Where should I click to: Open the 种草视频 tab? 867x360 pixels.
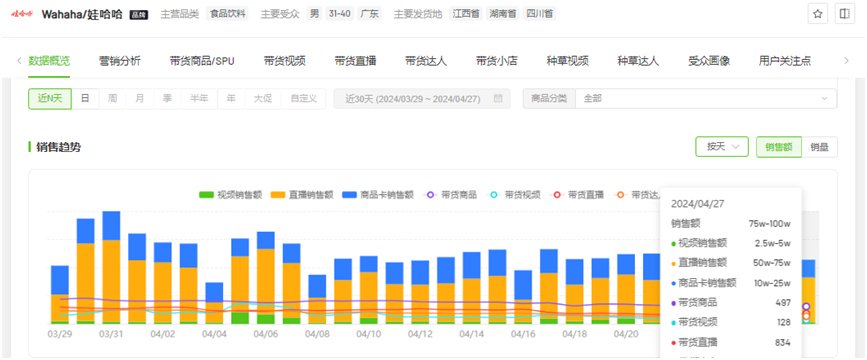(x=568, y=61)
